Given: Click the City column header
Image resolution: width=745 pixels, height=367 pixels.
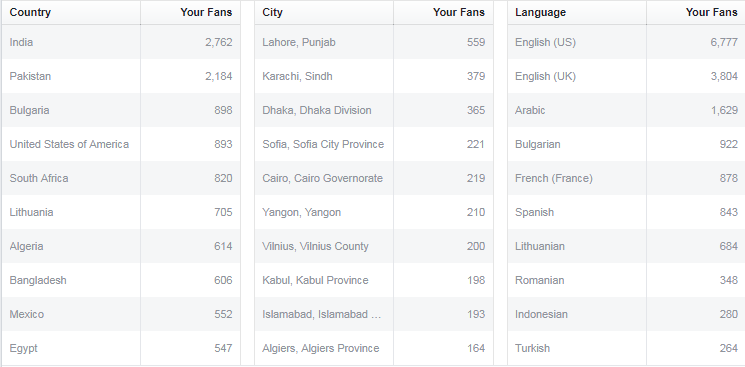Looking at the screenshot, I should pos(272,12).
